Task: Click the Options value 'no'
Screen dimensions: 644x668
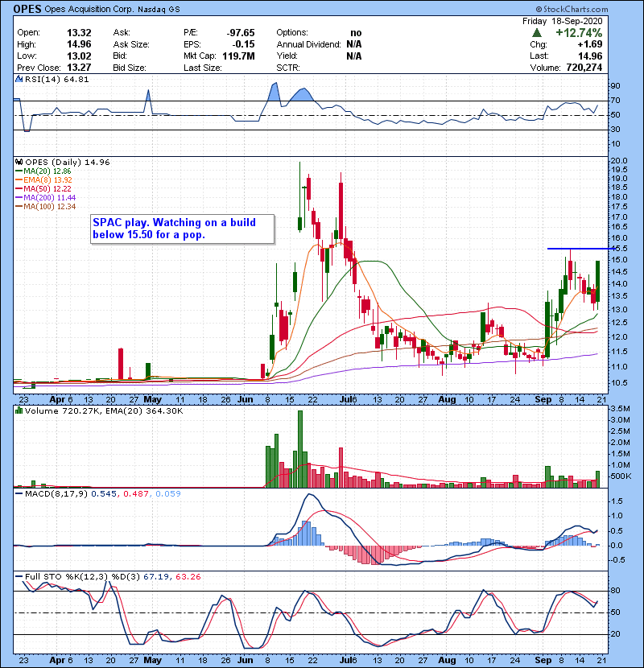Action: [x=356, y=33]
